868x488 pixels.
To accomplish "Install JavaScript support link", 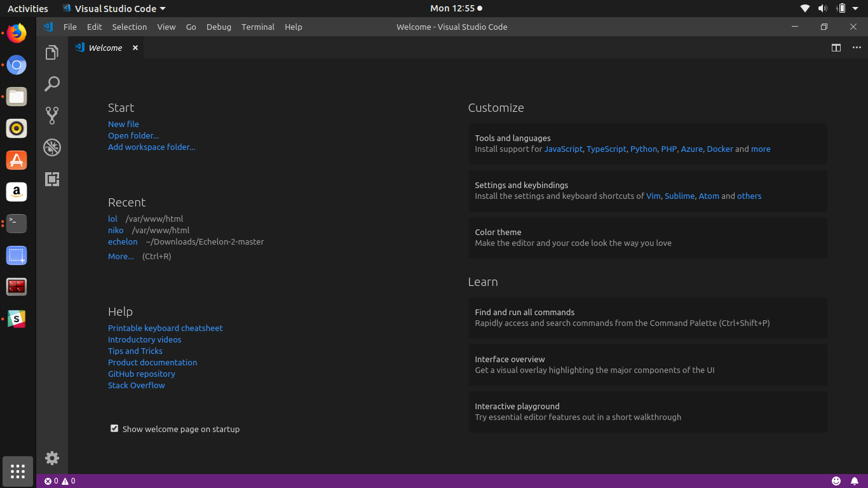I will point(563,149).
